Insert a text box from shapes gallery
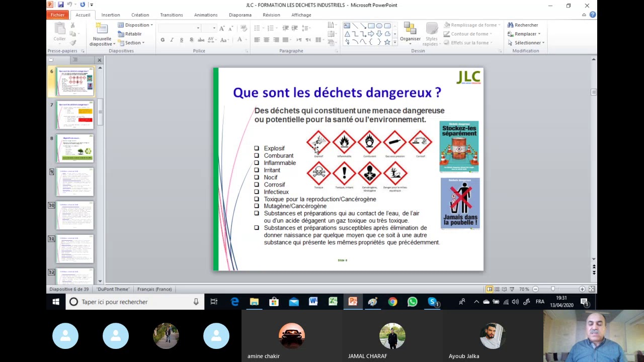This screenshot has width=644, height=362. pos(347,26)
